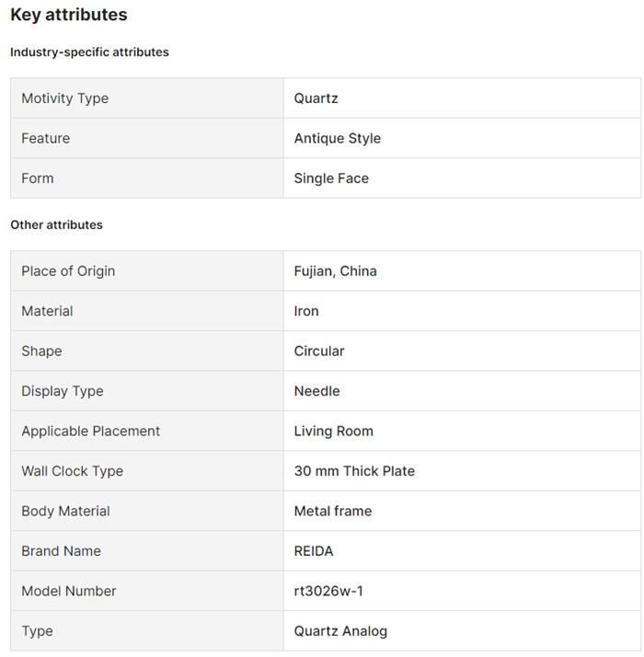Select the Antique Style feature value
Screen dimensions: 644x657
coord(337,138)
